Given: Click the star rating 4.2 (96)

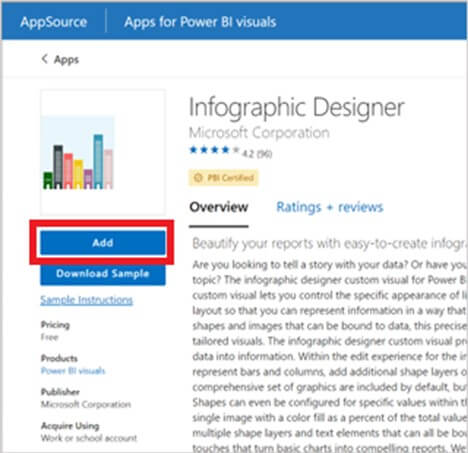Looking at the screenshot, I should [x=231, y=152].
